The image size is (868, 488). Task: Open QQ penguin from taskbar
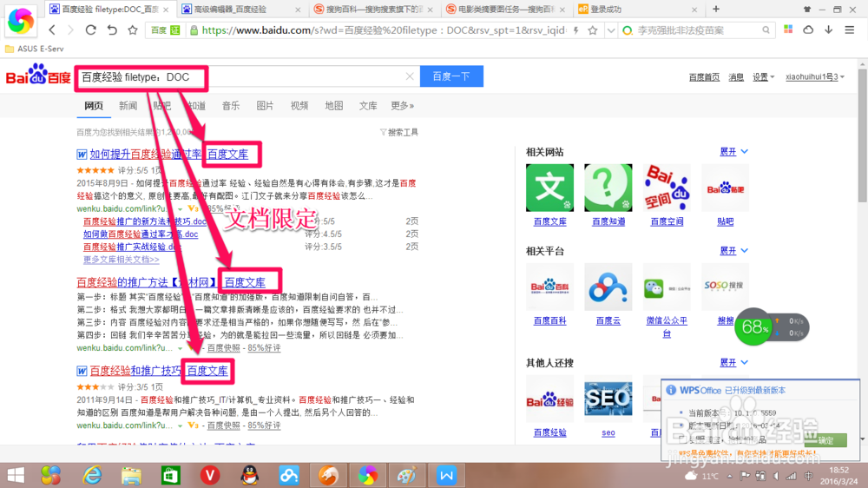point(250,475)
